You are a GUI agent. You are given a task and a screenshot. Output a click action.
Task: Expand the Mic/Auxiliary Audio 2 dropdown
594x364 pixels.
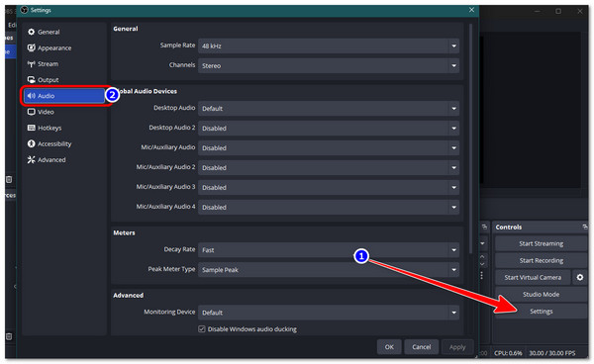[329, 167]
